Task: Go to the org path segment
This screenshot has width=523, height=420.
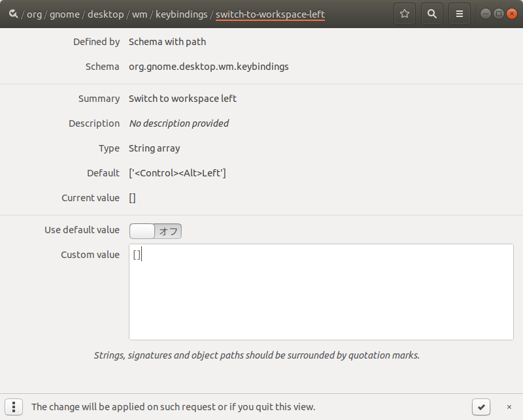Action: 35,14
